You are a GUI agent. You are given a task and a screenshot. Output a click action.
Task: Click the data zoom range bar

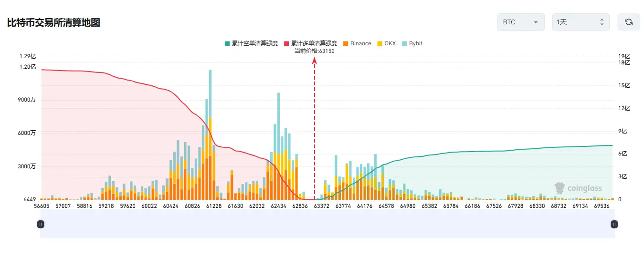click(327, 224)
